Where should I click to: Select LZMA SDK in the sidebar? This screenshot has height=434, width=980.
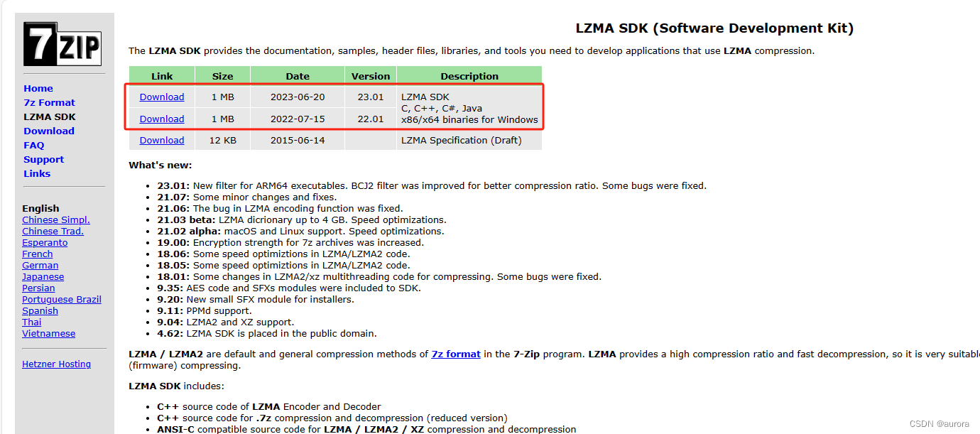tap(50, 116)
